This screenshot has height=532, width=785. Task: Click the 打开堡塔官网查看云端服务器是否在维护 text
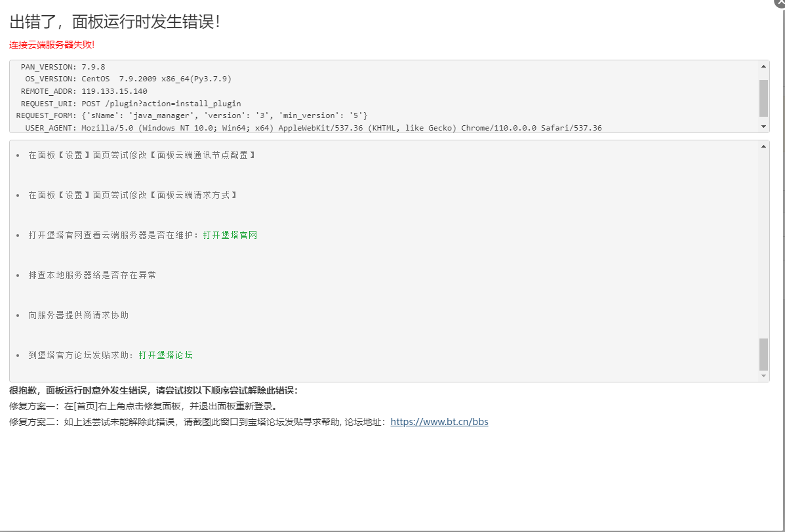113,235
